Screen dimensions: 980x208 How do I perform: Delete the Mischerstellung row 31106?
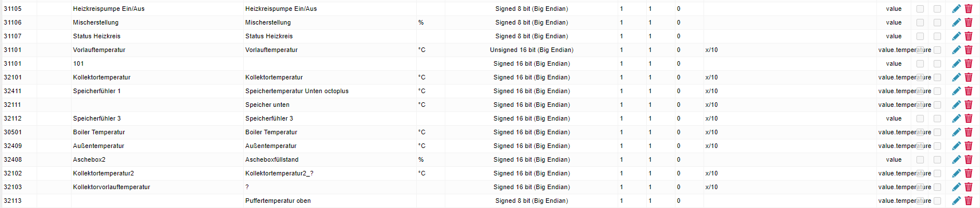pos(969,22)
